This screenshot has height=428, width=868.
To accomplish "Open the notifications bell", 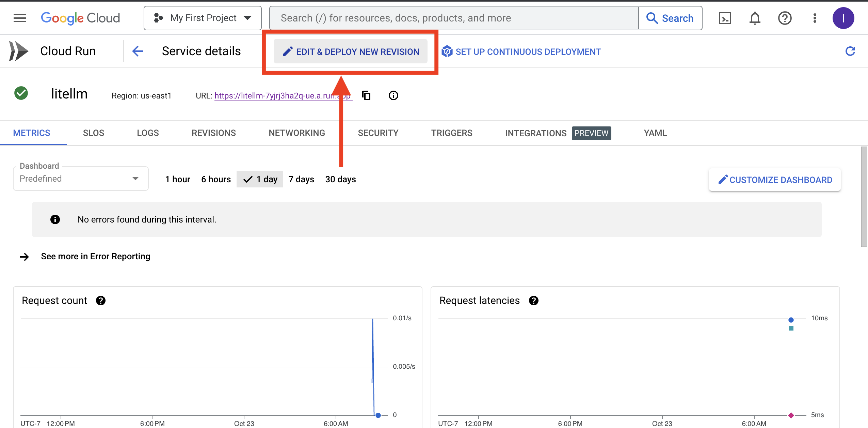I will 755,18.
